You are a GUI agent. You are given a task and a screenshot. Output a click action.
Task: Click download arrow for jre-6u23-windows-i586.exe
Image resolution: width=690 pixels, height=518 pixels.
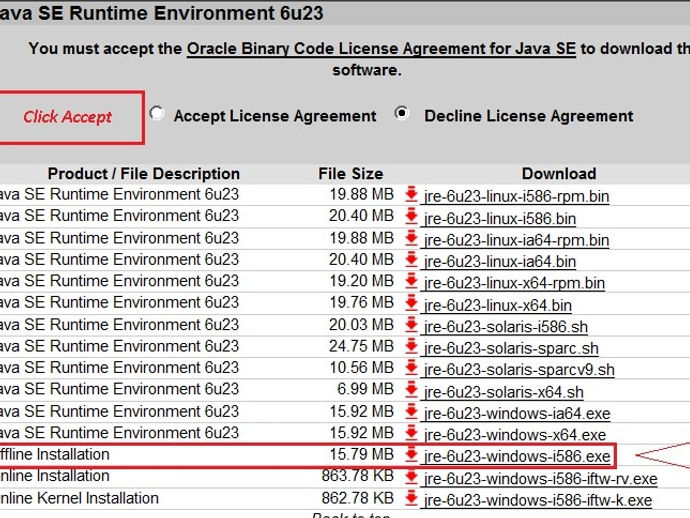pyautogui.click(x=411, y=456)
